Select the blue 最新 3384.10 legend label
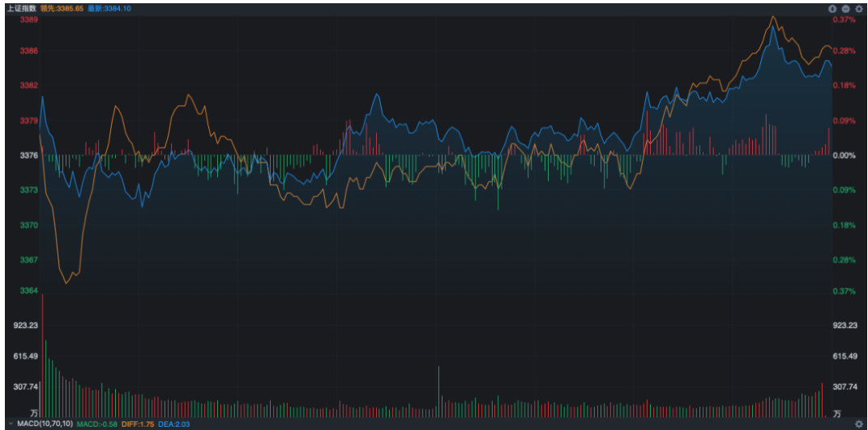 coord(109,8)
